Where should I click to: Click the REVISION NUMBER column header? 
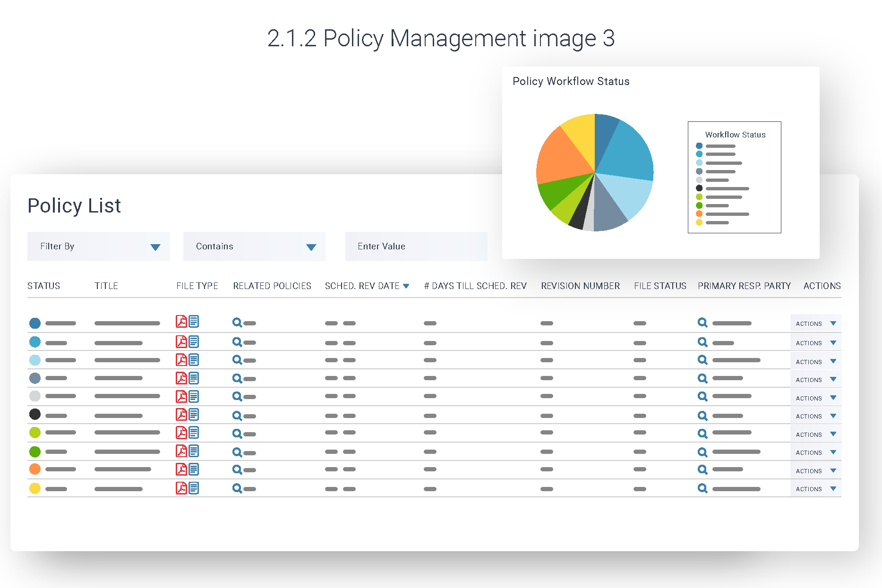(580, 286)
